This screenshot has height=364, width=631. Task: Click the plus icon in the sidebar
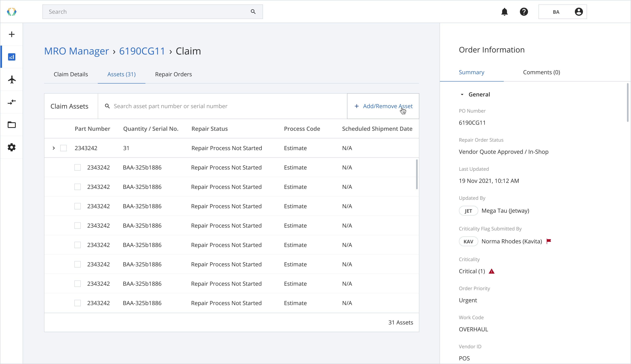12,34
